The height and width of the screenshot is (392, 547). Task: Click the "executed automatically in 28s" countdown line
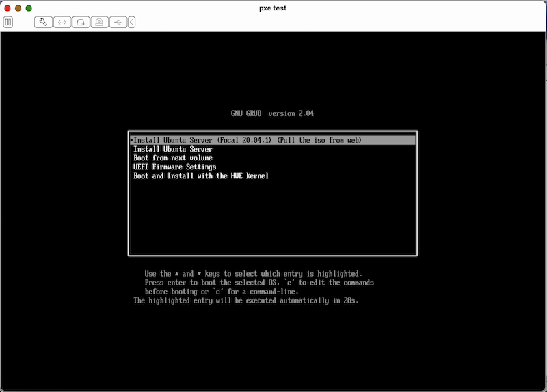[x=245, y=300]
